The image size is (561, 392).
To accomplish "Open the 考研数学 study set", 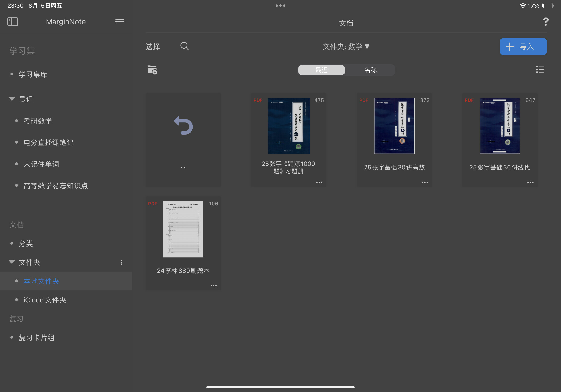I will [x=38, y=121].
